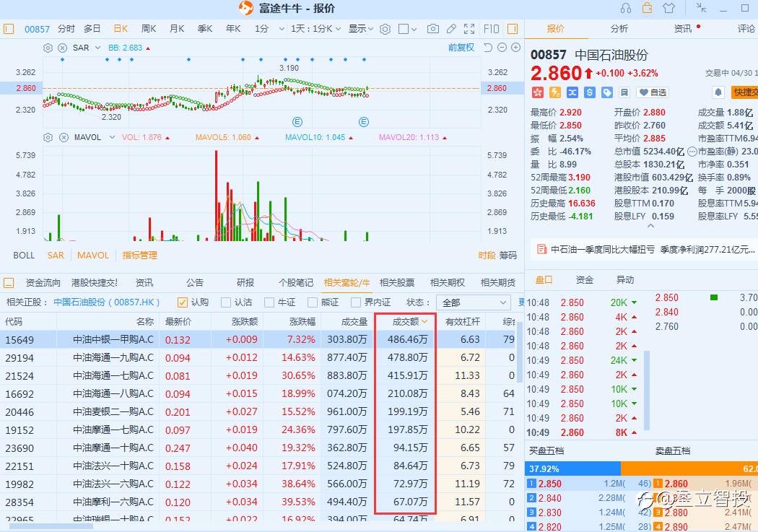
Task: Select the pencil drawing tool
Action: coord(451,29)
